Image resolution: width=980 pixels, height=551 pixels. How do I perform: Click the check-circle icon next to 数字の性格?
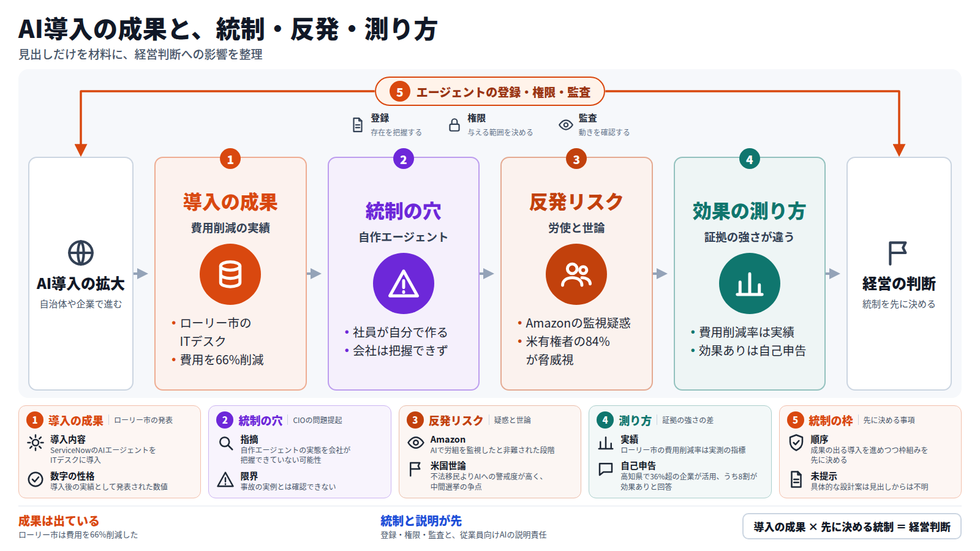coord(36,479)
